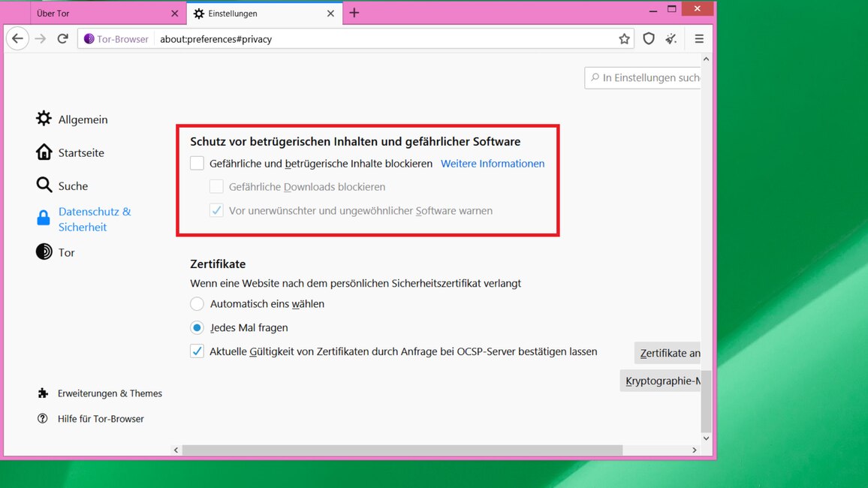Click the In Einstellungen suchen field
868x488 pixels.
coord(646,77)
